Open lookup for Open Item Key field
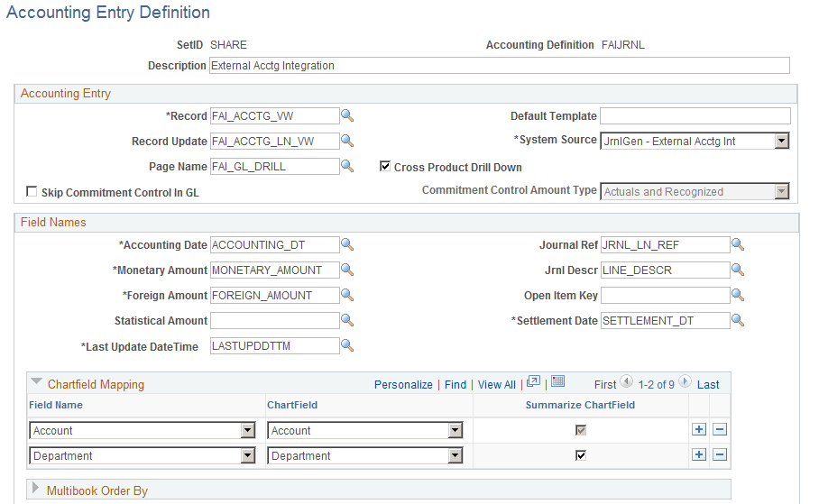 pyautogui.click(x=738, y=295)
